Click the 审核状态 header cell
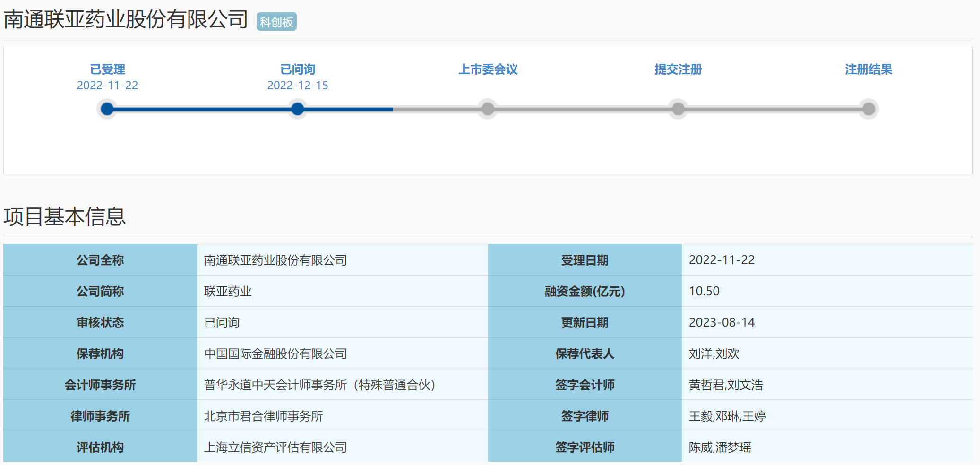Viewport: 980px width, 465px height. pos(100,322)
